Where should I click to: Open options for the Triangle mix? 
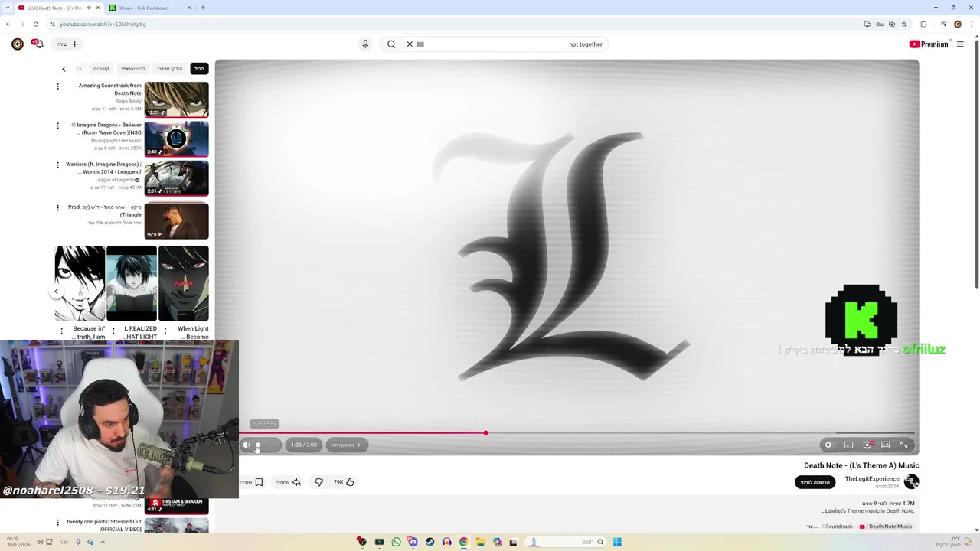57,207
